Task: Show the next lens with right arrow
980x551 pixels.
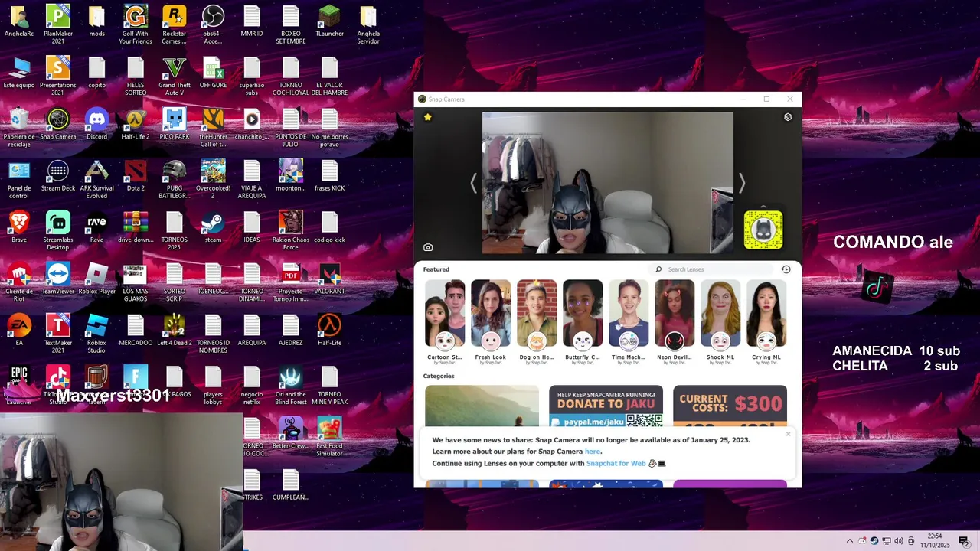Action: pyautogui.click(x=741, y=183)
